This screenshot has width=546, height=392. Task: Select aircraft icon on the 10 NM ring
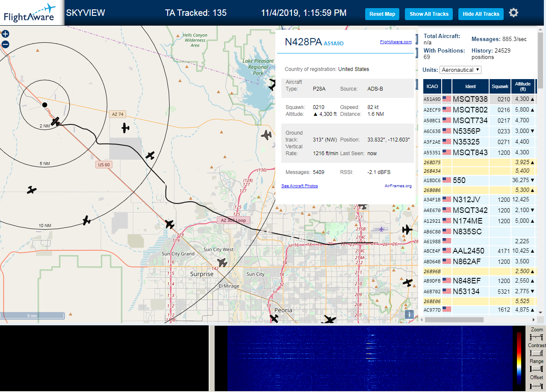[x=86, y=221]
